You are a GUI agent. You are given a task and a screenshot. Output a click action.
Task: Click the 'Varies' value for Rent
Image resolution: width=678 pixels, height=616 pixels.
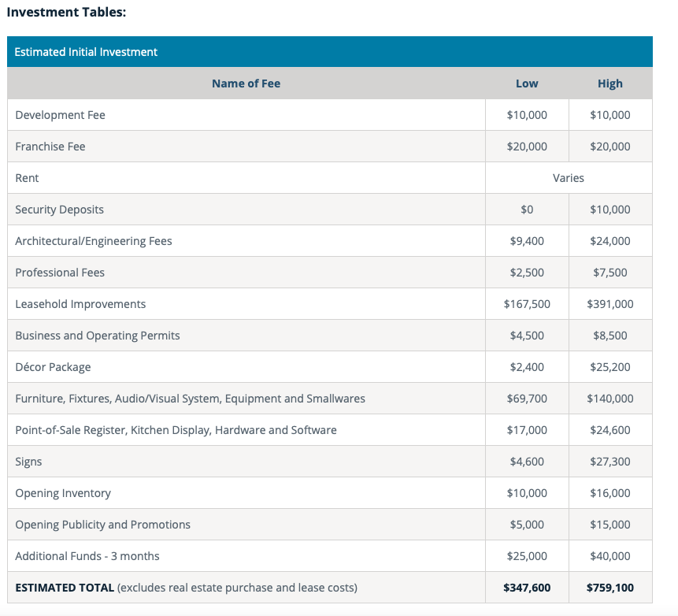(x=569, y=178)
